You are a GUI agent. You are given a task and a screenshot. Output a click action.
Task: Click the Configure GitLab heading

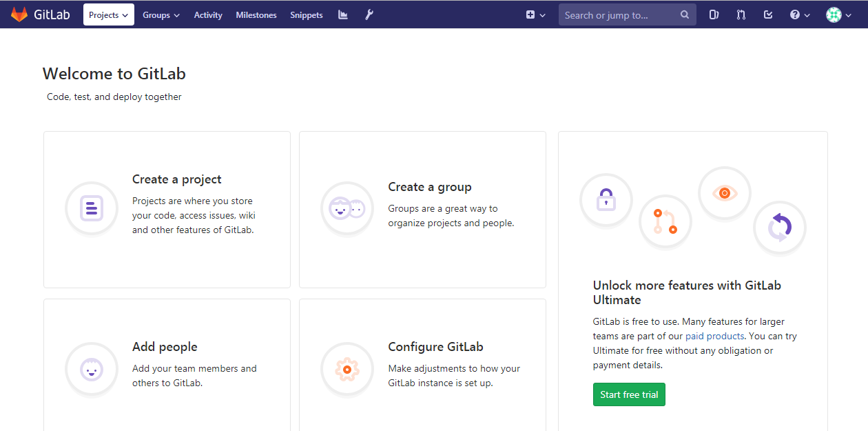click(436, 347)
